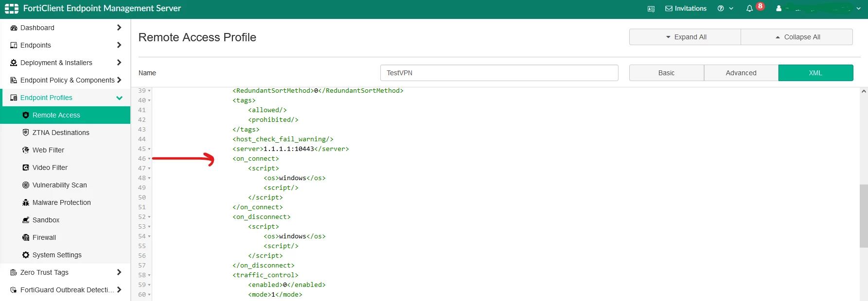Screen dimensions: 868x301
Task: Click the XML editor vertical scrollbar thumb
Action: point(864,216)
